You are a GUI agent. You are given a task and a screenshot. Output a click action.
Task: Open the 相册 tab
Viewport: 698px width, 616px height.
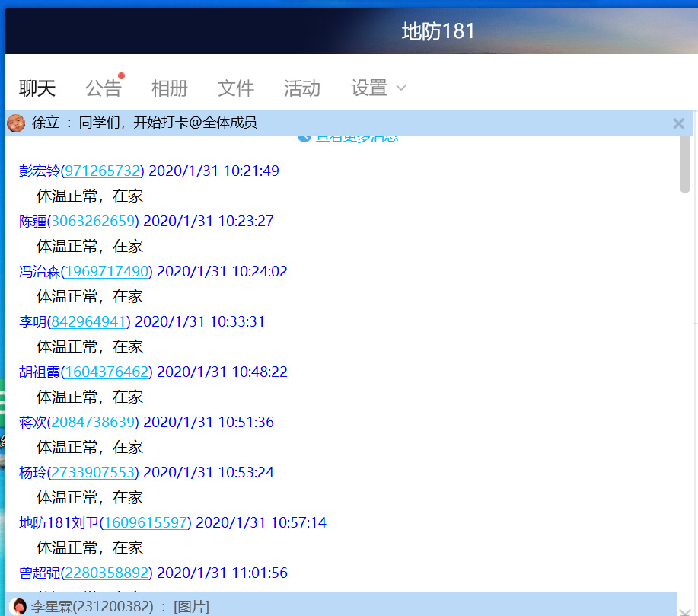170,88
